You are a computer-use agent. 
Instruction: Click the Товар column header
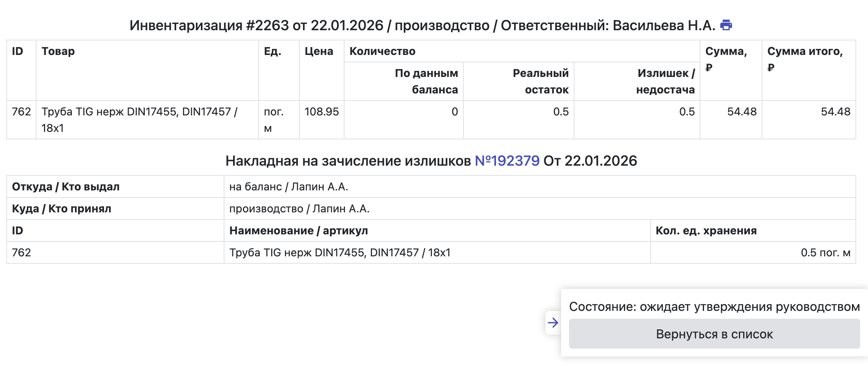[58, 51]
